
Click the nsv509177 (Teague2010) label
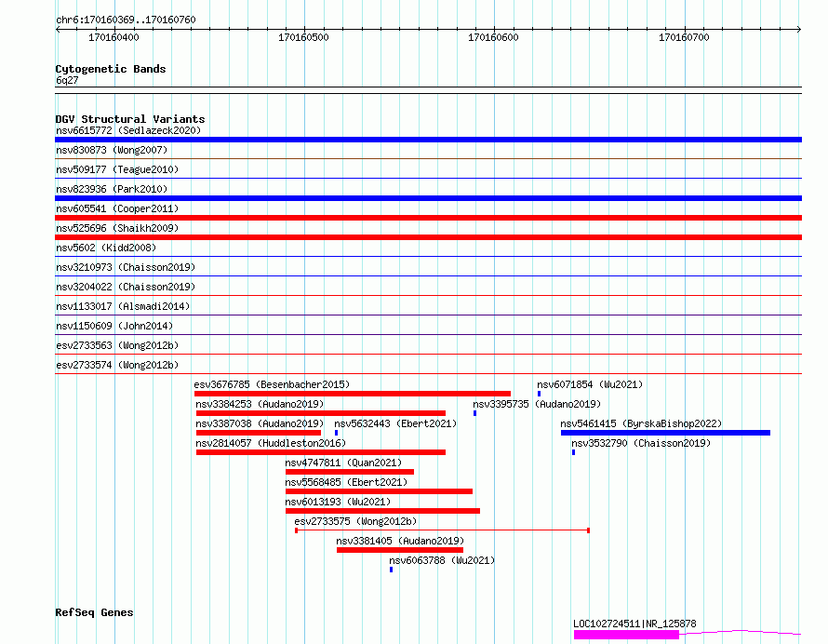click(x=117, y=169)
